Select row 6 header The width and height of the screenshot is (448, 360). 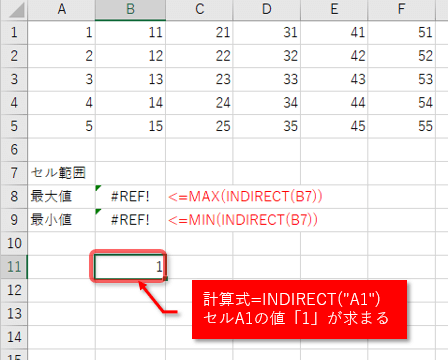coord(14,149)
